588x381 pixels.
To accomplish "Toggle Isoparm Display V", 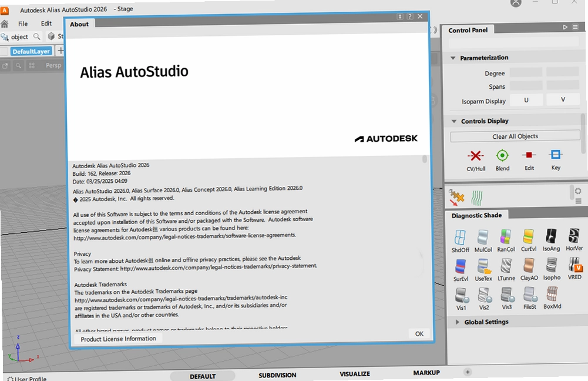I will coord(563,99).
